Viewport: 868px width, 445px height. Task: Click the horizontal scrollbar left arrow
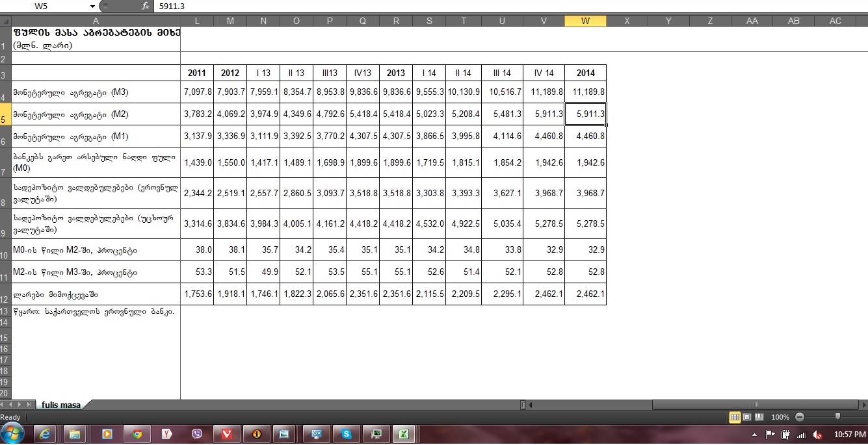click(x=531, y=405)
